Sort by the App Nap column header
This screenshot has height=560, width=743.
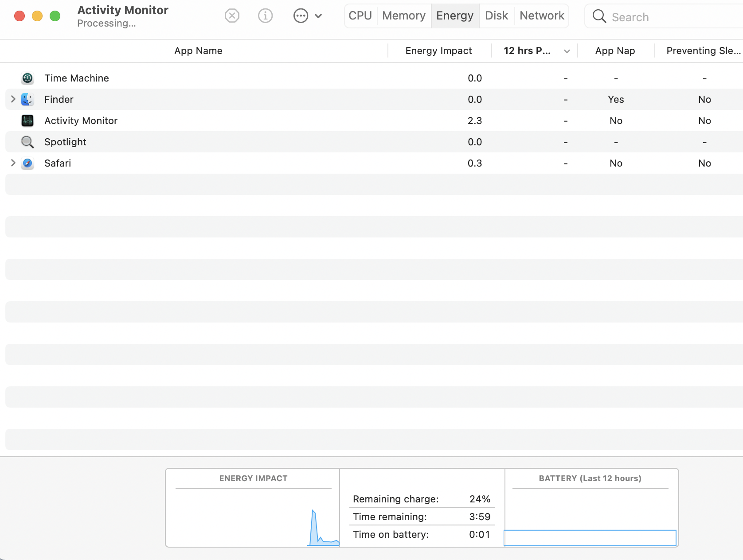[x=615, y=51]
